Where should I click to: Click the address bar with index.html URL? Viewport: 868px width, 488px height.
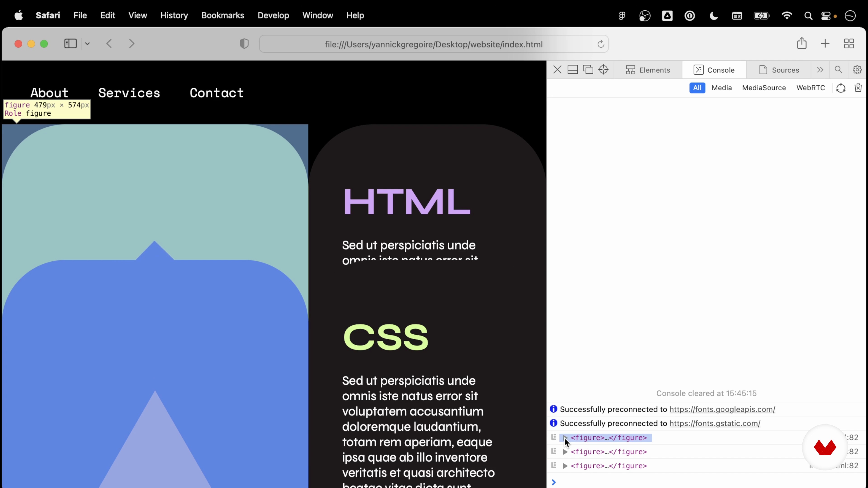pos(434,44)
